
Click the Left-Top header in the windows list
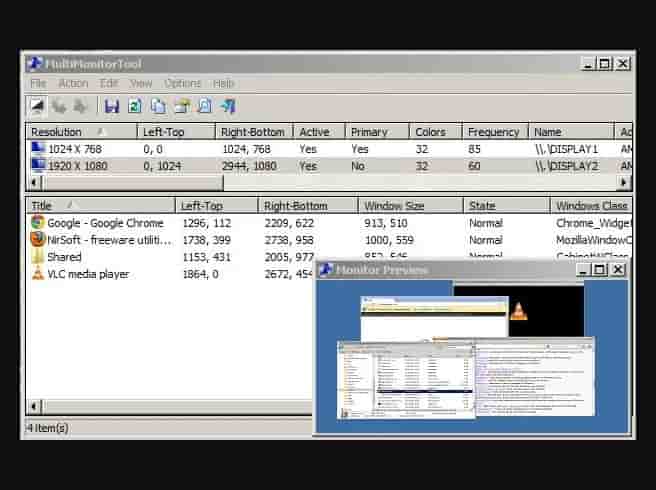pyautogui.click(x=217, y=205)
